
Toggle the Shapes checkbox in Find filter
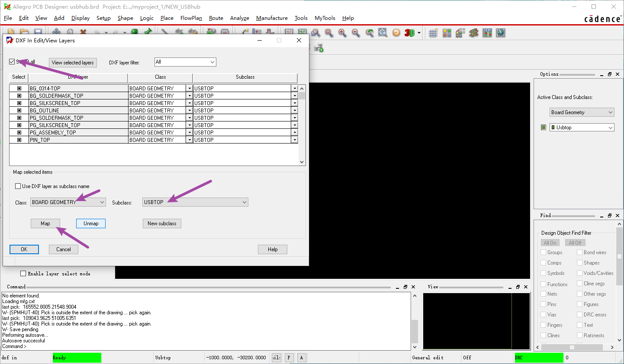pos(580,262)
